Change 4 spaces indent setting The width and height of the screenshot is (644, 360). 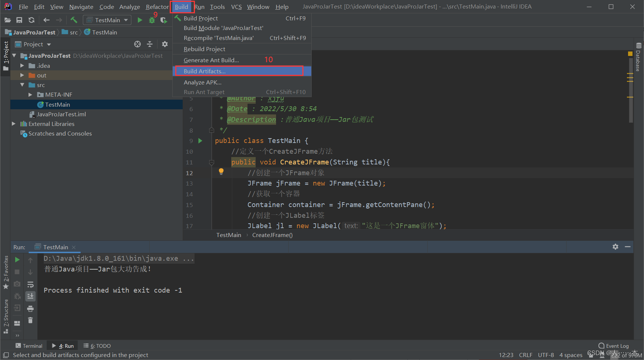[571, 355]
